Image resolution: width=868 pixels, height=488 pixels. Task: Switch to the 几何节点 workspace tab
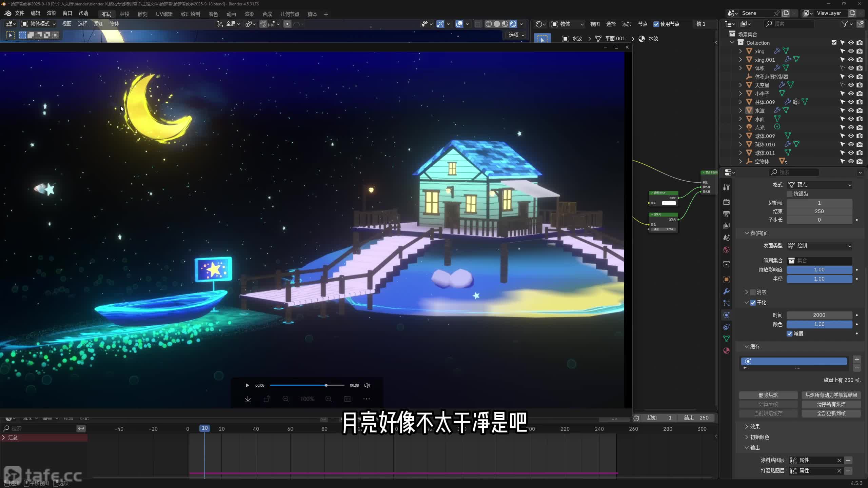click(290, 14)
